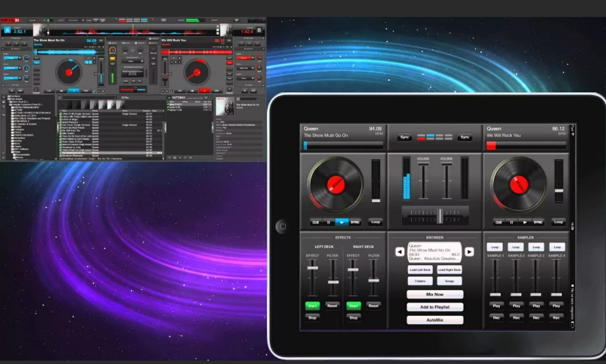This screenshot has width=606, height=364.
Task: Click the VirtualDJ deck A jog wheel
Action: (x=69, y=72)
